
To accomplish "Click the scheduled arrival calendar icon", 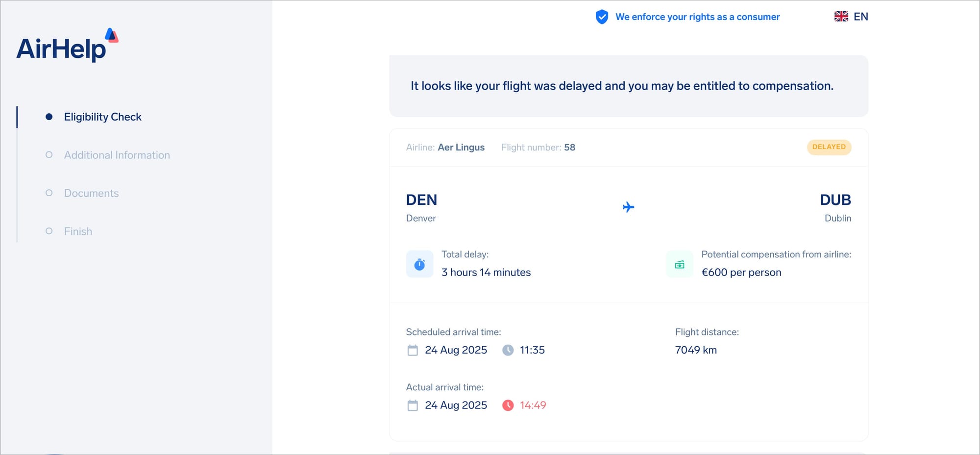I will (x=413, y=350).
